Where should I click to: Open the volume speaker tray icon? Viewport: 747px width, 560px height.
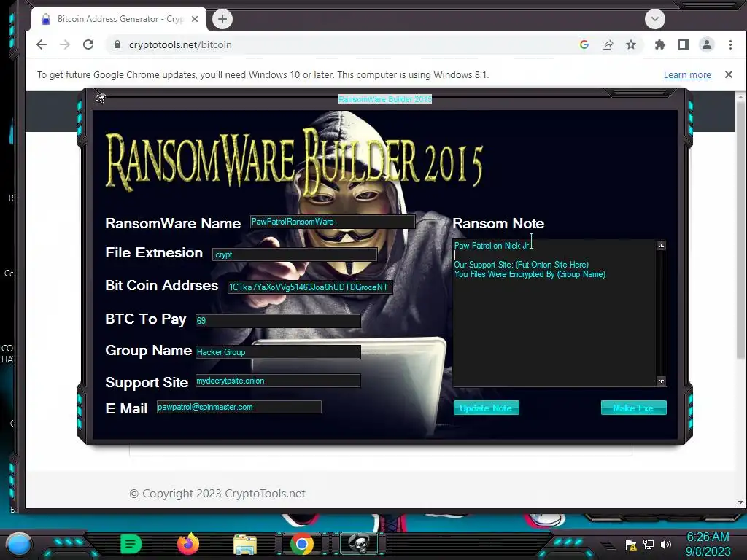[x=666, y=544]
